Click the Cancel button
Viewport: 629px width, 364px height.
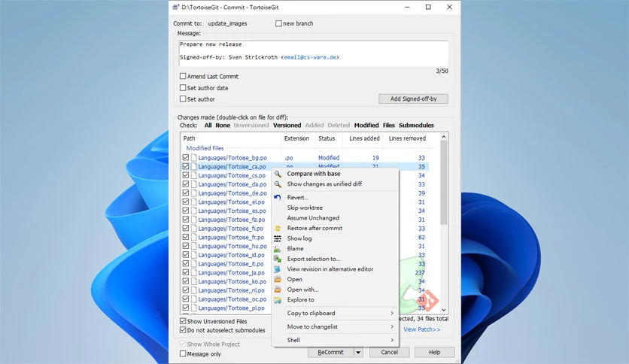[x=390, y=353]
